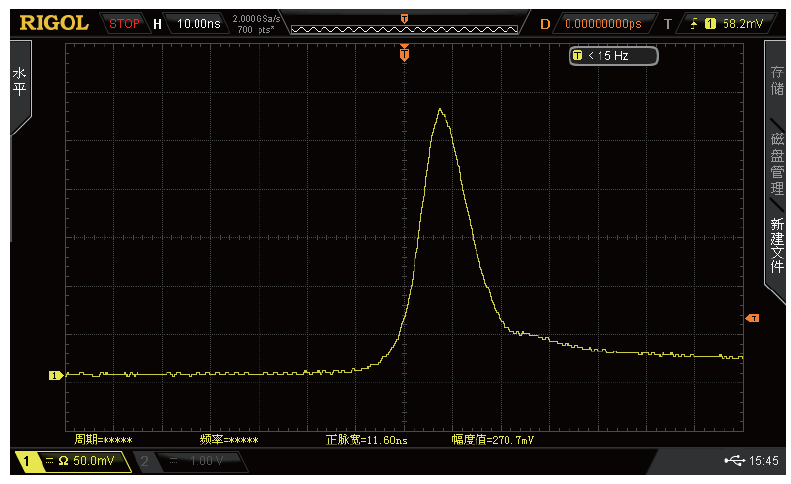Click the USB connection status icon
Viewport: 791px width, 484px height.
(733, 461)
